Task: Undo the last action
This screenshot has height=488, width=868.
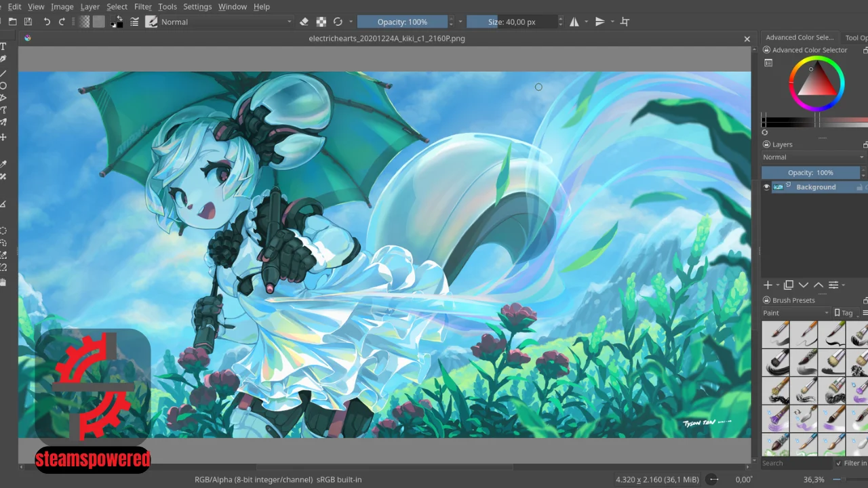Action: pyautogui.click(x=47, y=22)
